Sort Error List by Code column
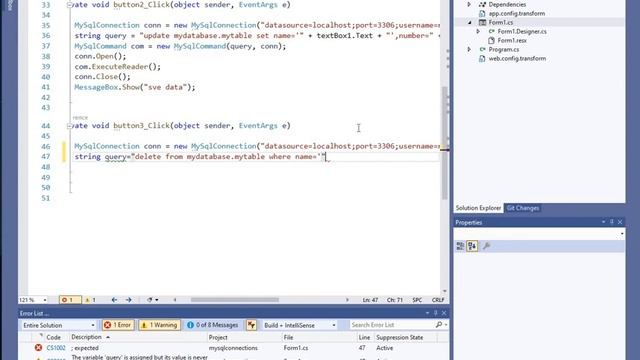Viewport: 640px width, 360px height. pyautogui.click(x=53, y=338)
